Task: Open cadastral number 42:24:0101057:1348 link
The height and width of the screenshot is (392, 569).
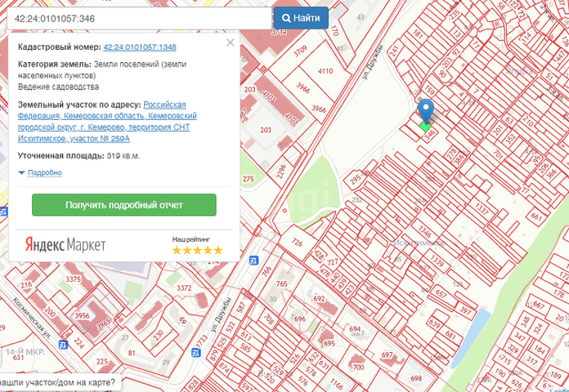Action: point(140,47)
